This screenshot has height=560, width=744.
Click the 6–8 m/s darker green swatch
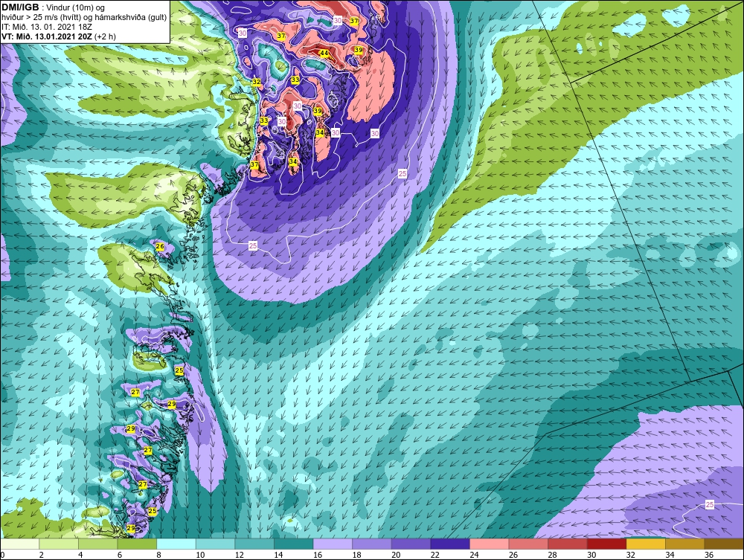[x=137, y=544]
